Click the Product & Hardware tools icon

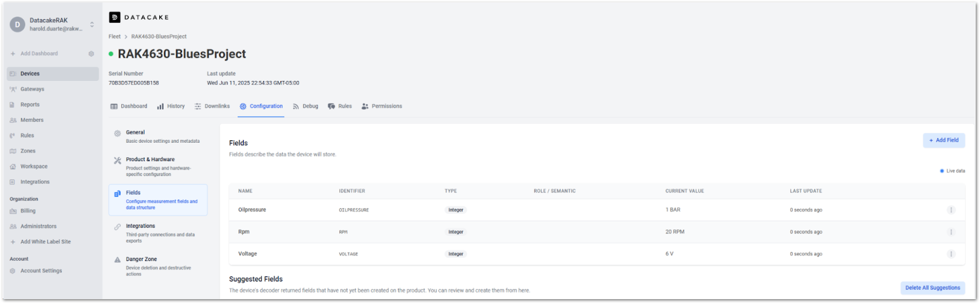(x=118, y=161)
